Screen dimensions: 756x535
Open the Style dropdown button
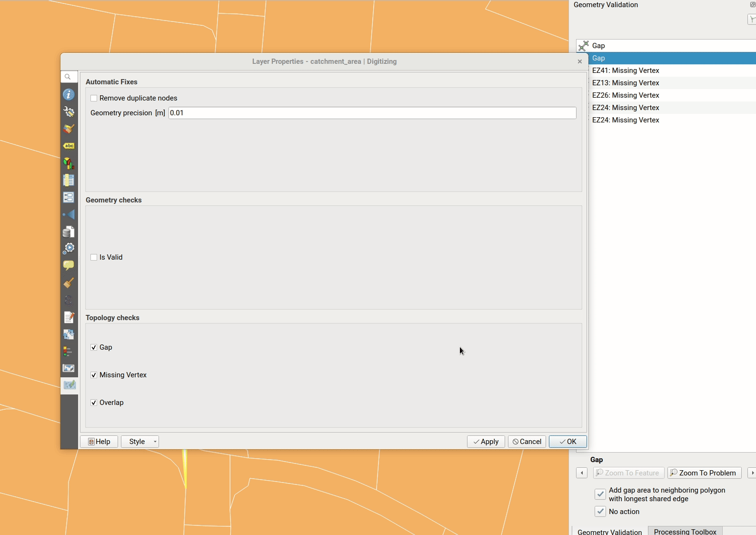(x=140, y=442)
